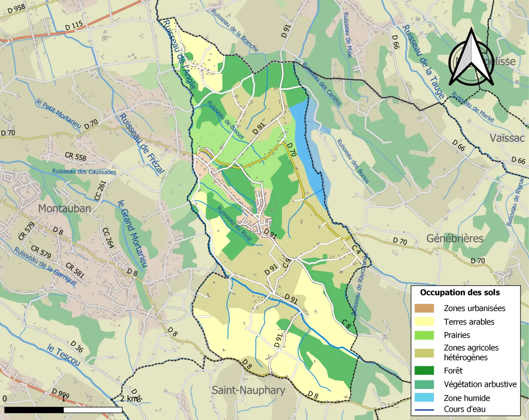Click the le Grand Mortarieu stream label
Image resolution: width=529 pixels, height=420 pixels.
[132, 234]
